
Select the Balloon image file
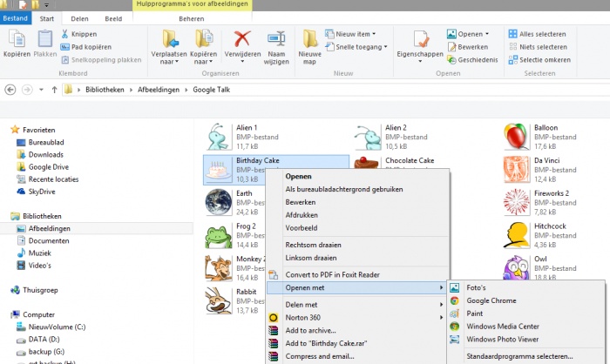click(x=539, y=137)
